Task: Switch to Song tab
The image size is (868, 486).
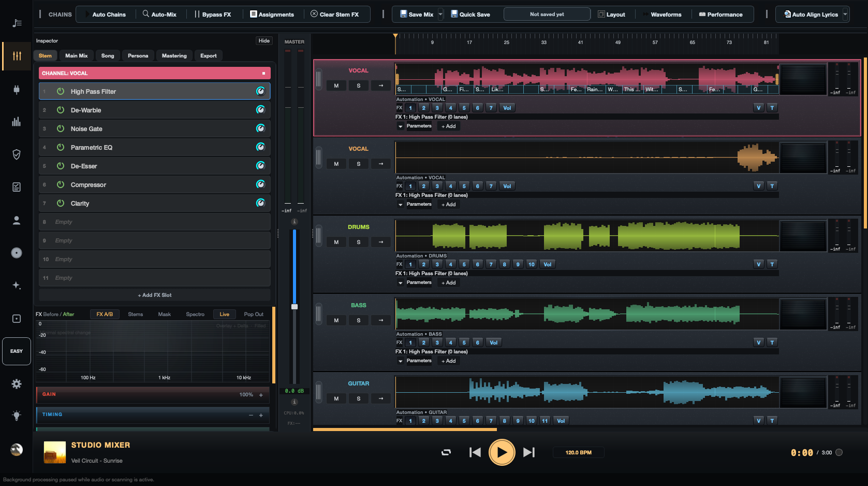Action: click(x=108, y=55)
